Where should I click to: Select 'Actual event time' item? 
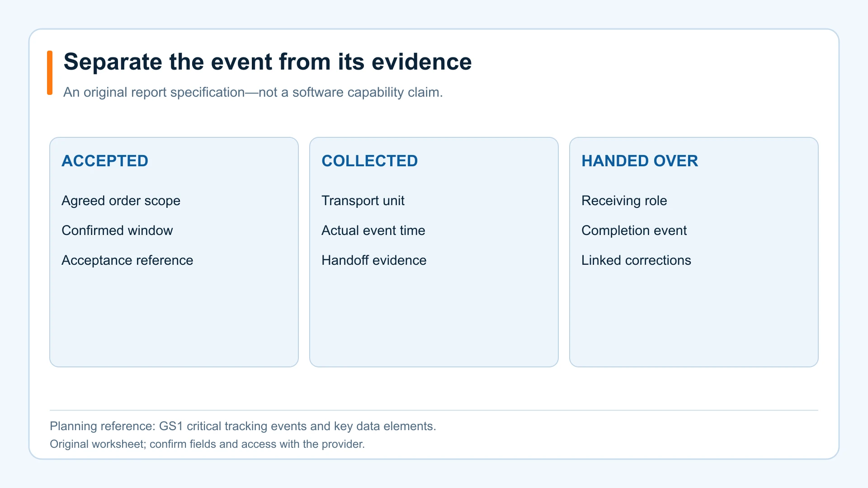(373, 230)
